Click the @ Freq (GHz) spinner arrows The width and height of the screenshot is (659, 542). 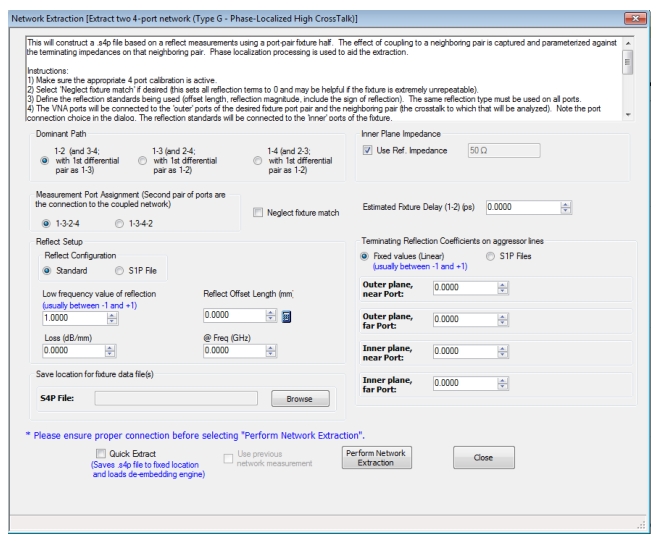272,350
